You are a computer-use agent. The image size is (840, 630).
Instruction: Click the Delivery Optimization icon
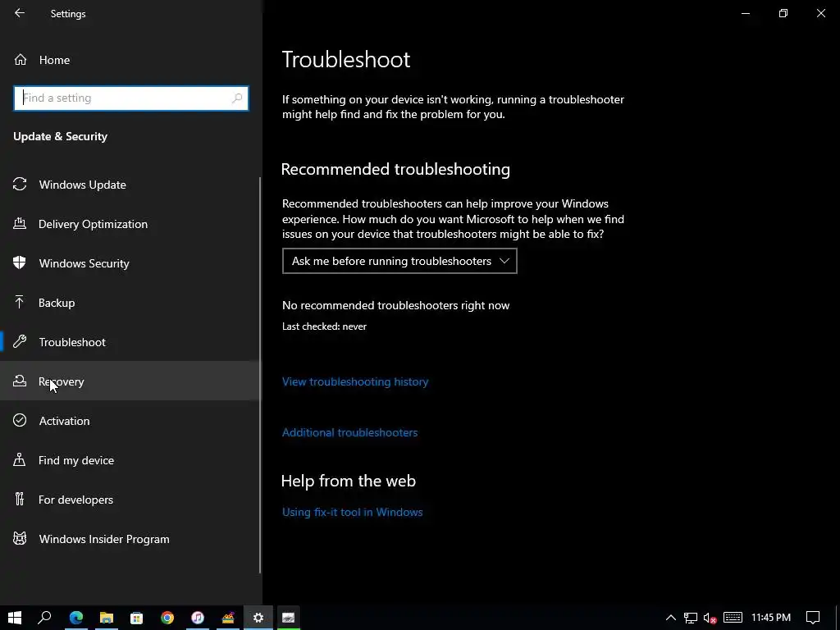tap(20, 224)
